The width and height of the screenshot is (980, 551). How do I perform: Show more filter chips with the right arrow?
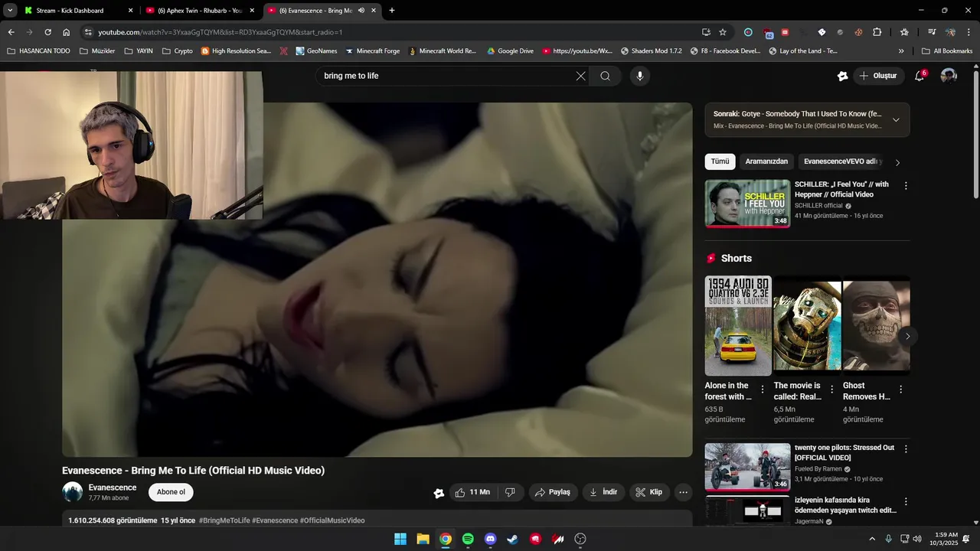tap(897, 162)
